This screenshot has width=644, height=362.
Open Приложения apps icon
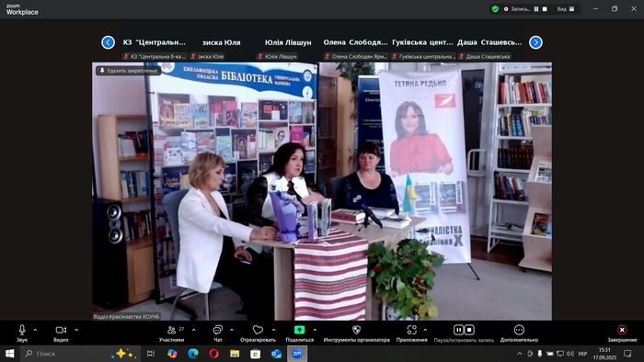(x=411, y=330)
